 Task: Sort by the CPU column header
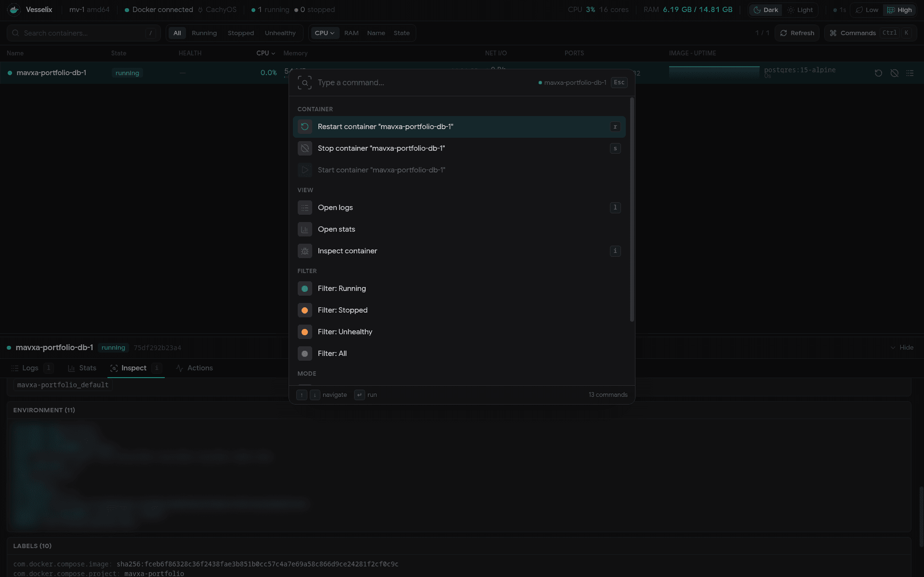[x=265, y=53]
